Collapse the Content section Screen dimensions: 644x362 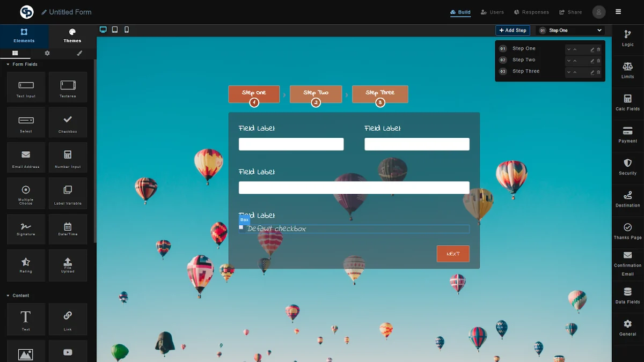click(x=8, y=295)
